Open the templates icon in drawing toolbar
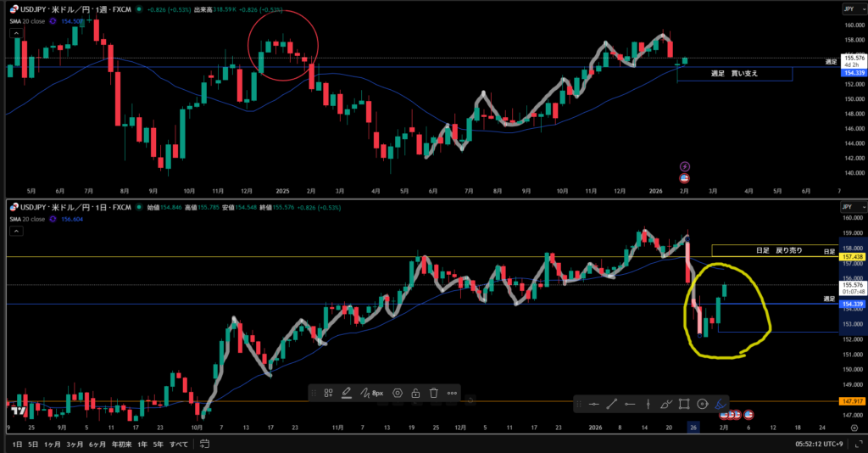The height and width of the screenshot is (453, 868). pos(328,393)
